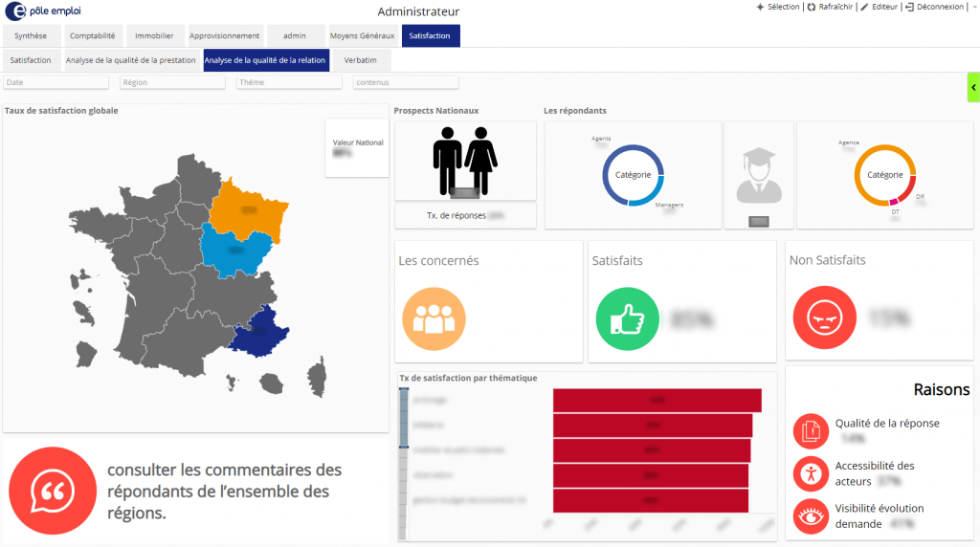Open the Approvisionnement tab
The image size is (980, 547).
tap(224, 35)
